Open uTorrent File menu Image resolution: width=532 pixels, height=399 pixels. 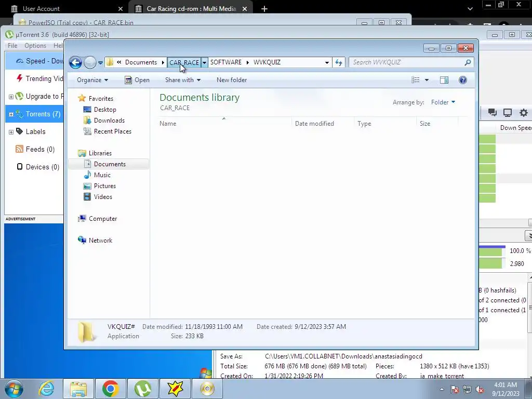click(12, 46)
